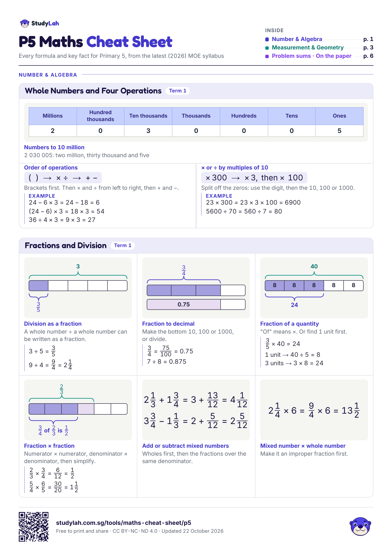Click the p. 3 page number
This screenshot has width=392, height=555.
368,48
